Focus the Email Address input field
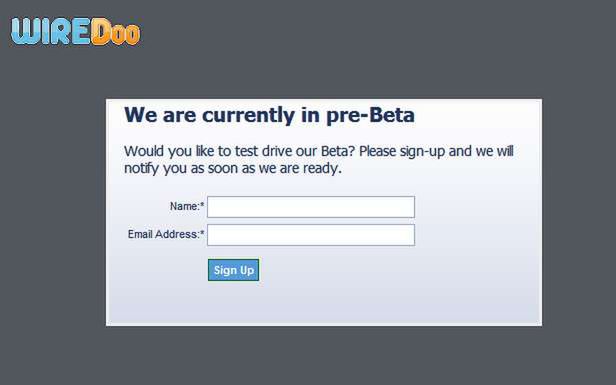Viewport: 616px width, 385px height. (311, 235)
